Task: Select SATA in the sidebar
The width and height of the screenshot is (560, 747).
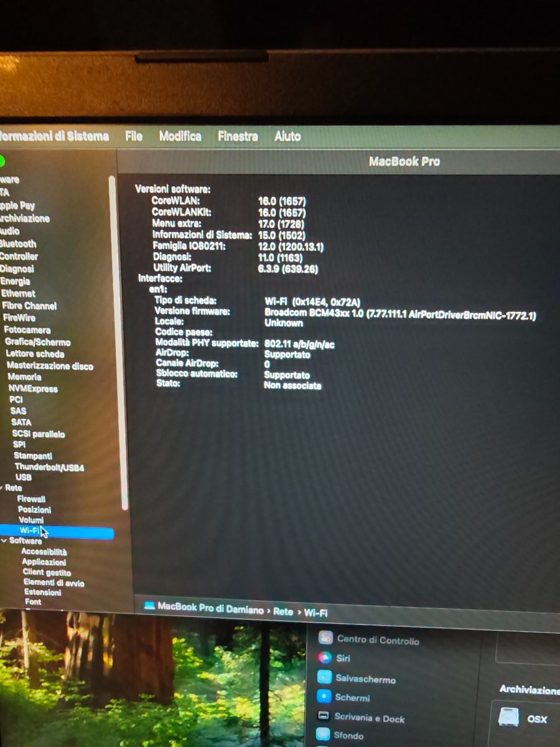Action: (x=21, y=422)
